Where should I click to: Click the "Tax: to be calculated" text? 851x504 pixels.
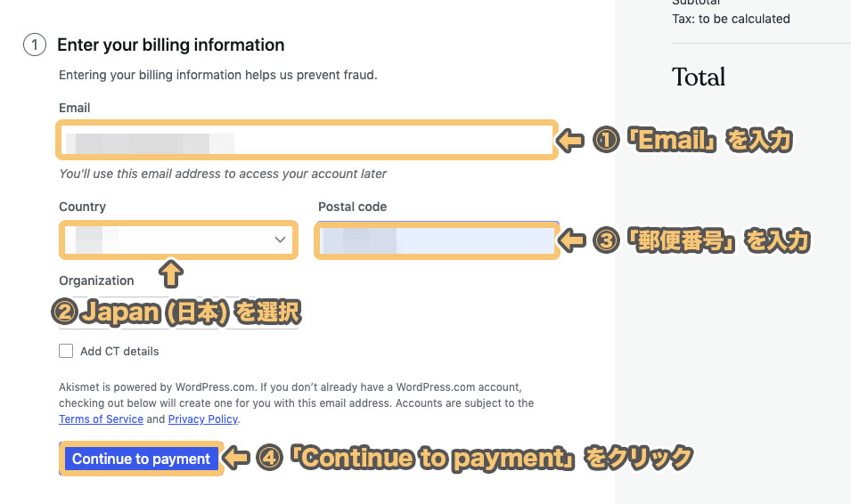(x=731, y=19)
